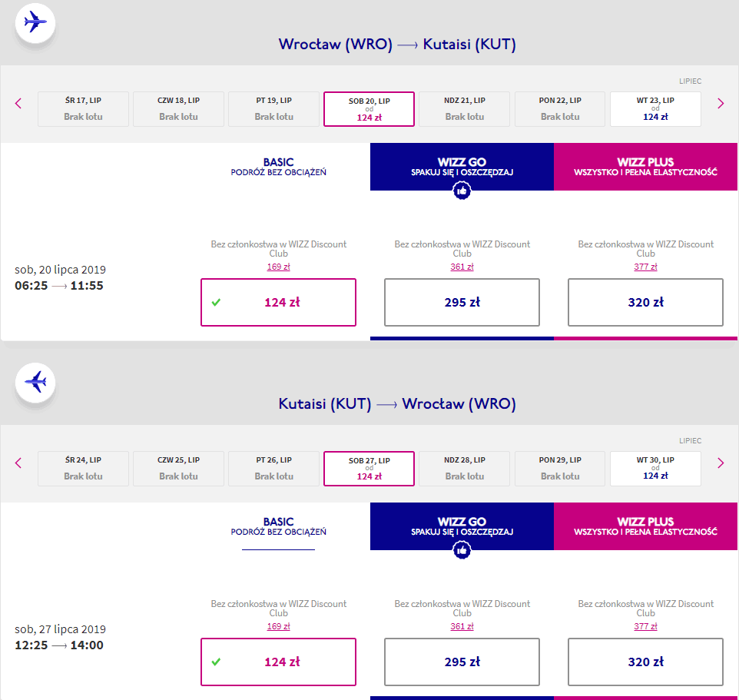Choose return date WT 30, LIP
Screen dimensions: 739x700
coord(655,468)
